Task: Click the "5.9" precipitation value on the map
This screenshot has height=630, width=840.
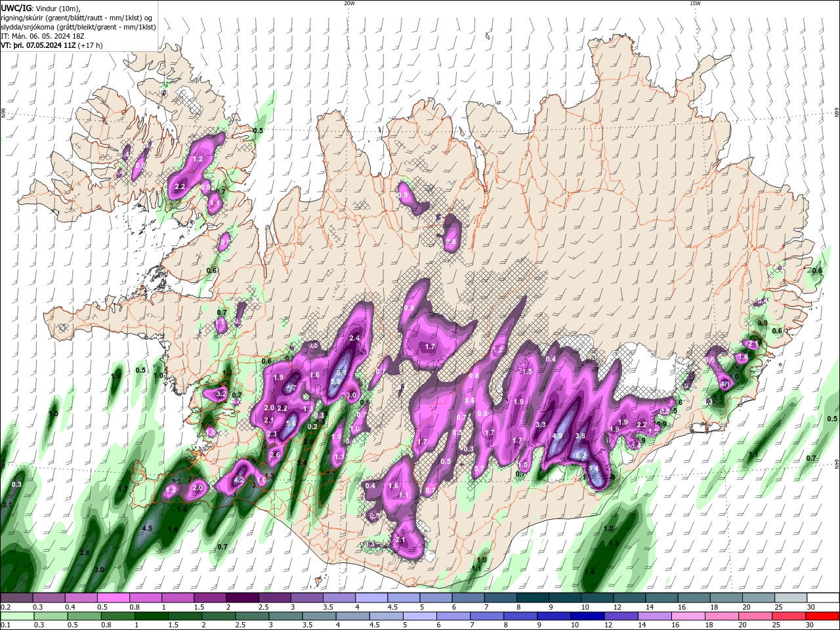Action: point(335,381)
